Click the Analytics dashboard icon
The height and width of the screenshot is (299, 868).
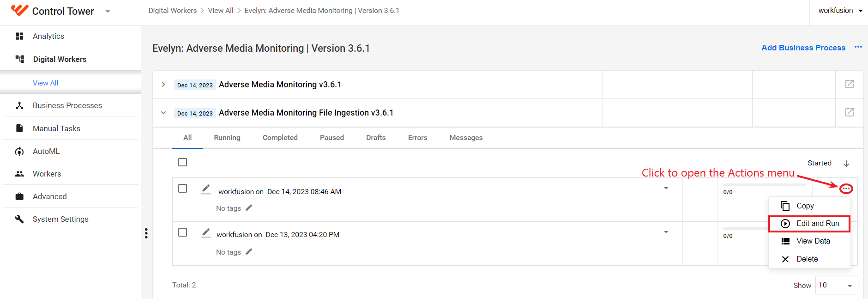click(19, 36)
